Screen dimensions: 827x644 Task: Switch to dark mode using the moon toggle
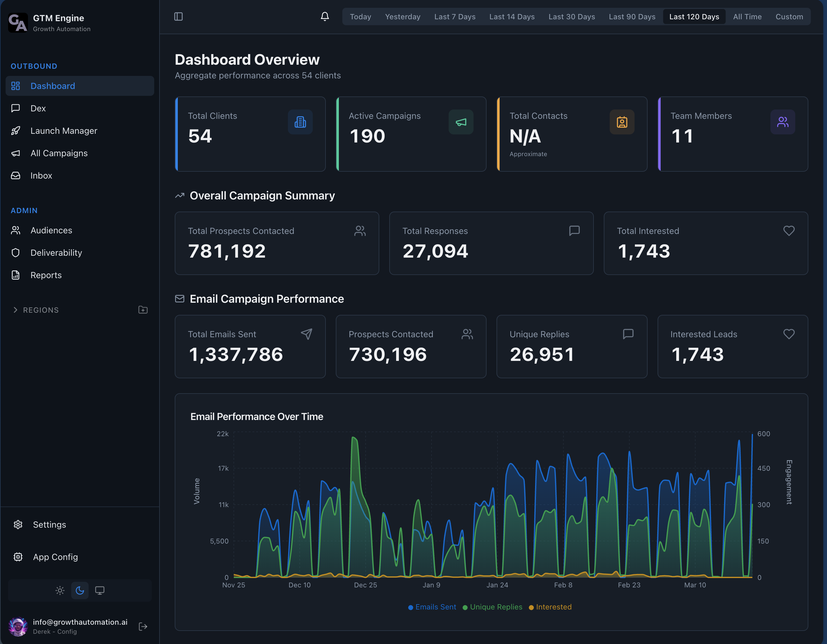point(80,590)
